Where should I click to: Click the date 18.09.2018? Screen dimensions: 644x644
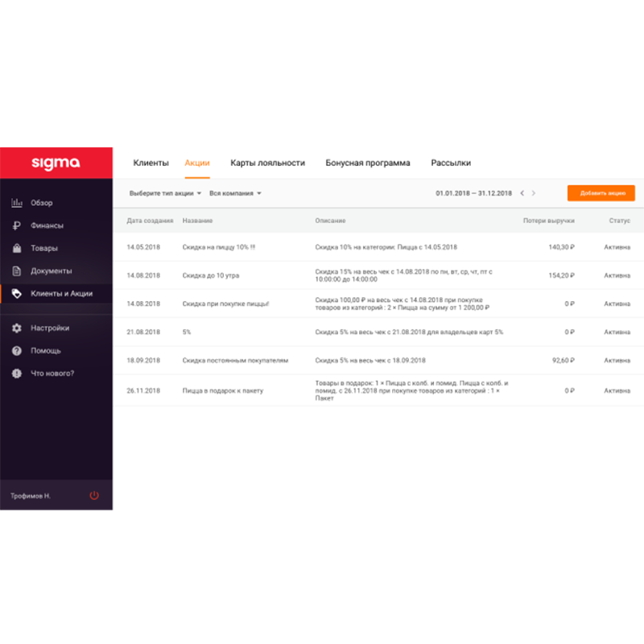(143, 360)
